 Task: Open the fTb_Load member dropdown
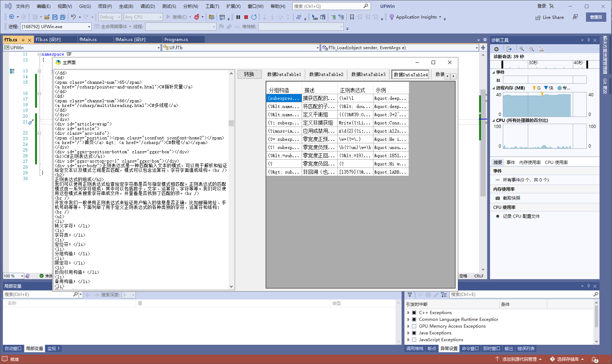coord(400,47)
